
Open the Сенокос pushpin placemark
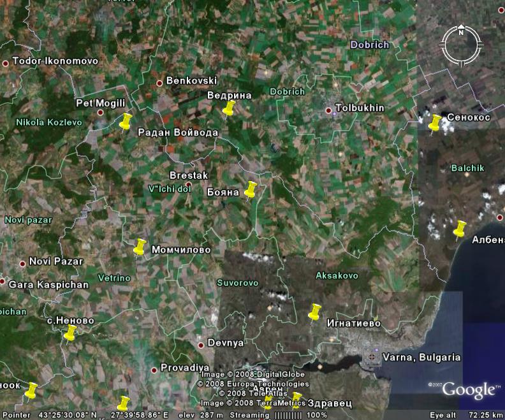(435, 124)
